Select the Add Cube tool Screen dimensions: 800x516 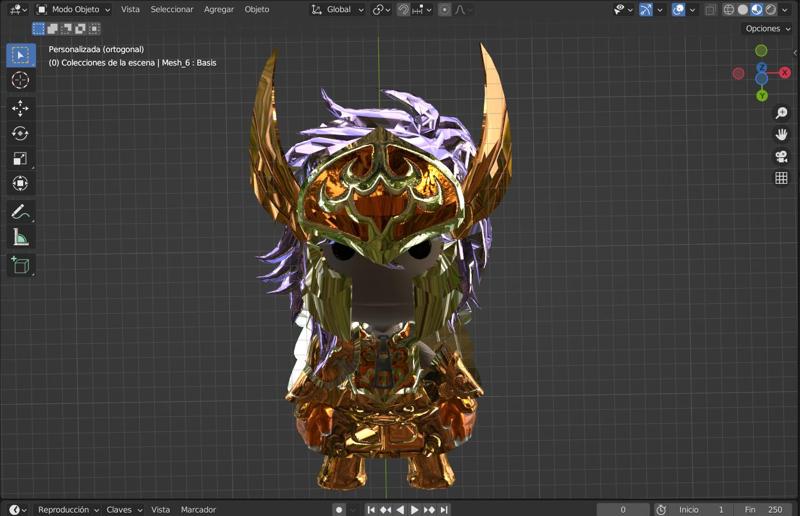(20, 265)
